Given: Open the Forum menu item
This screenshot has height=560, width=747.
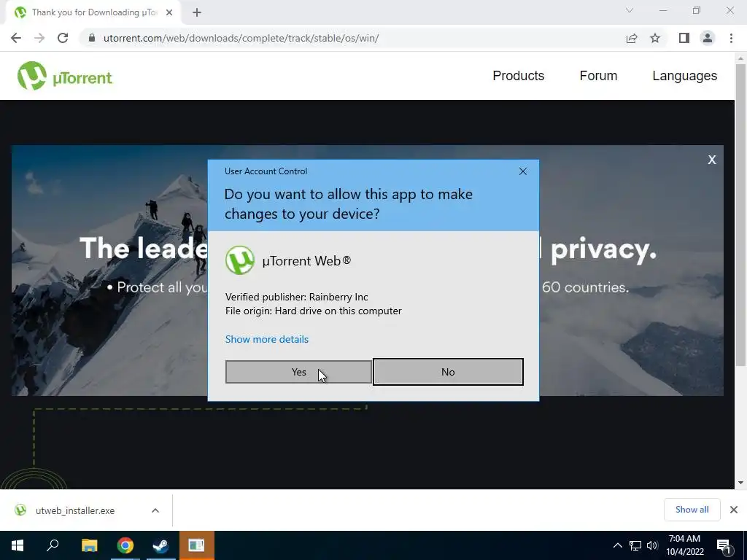Looking at the screenshot, I should (x=598, y=76).
